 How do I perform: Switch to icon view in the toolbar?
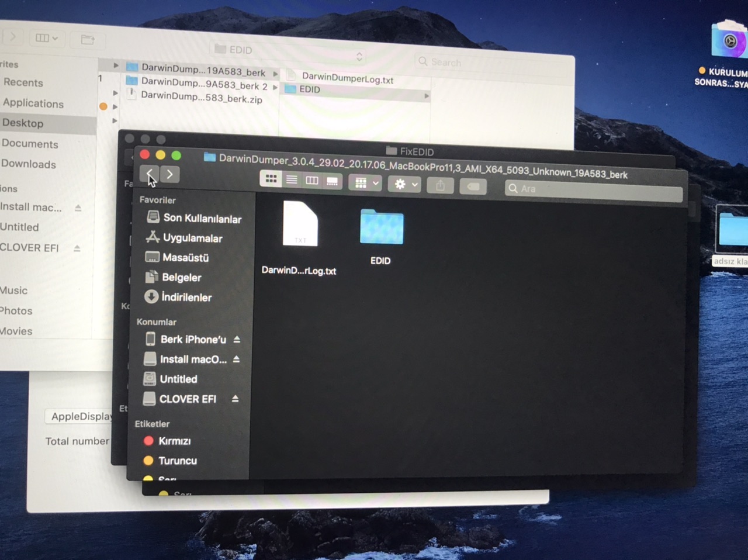coord(271,179)
